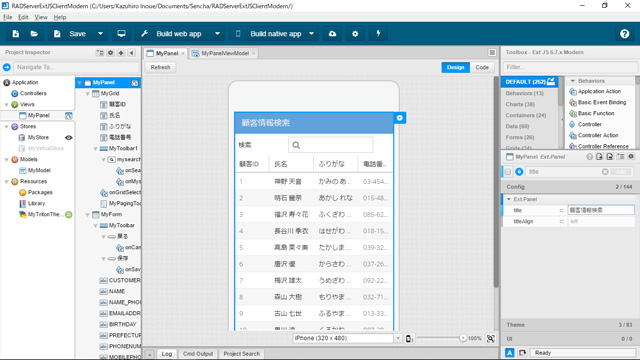Open project settings gear in toolbar
This screenshot has height=360, width=640.
click(x=355, y=34)
